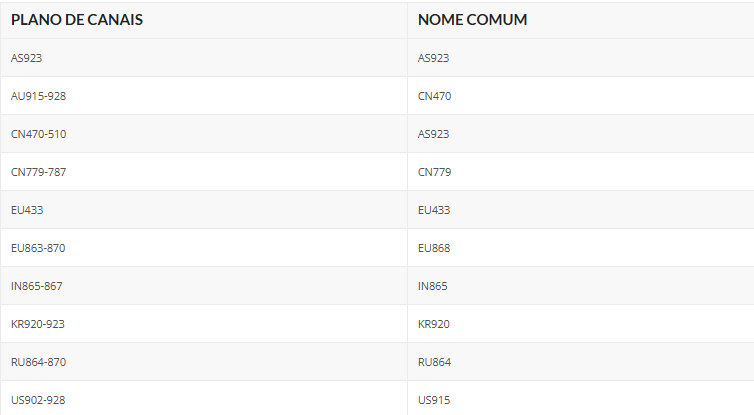Select the KR920 common name cell
This screenshot has width=754, height=415.
[x=433, y=324]
